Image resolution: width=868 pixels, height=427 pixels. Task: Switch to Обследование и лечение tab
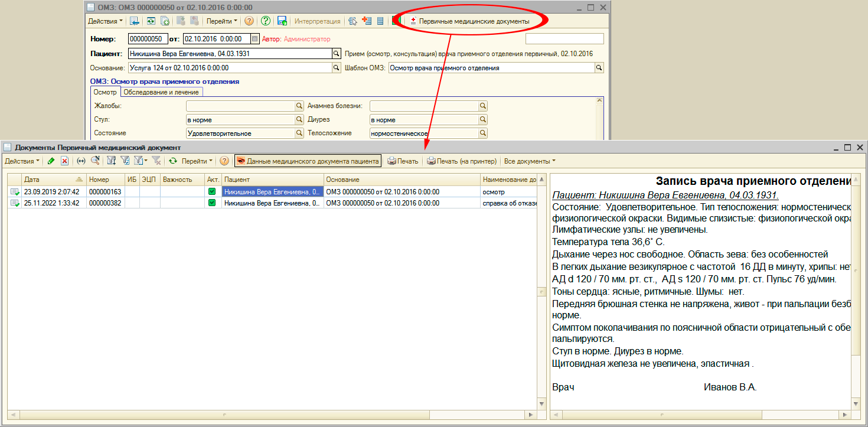click(x=162, y=92)
